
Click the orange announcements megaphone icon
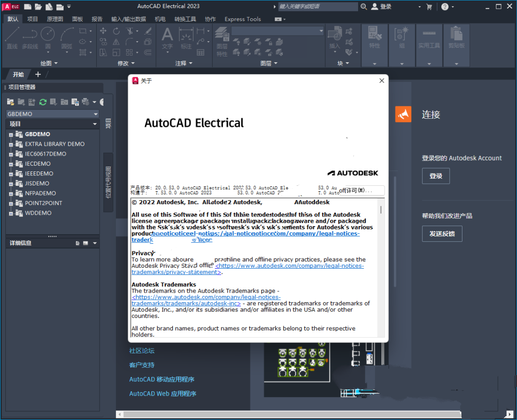click(x=403, y=114)
